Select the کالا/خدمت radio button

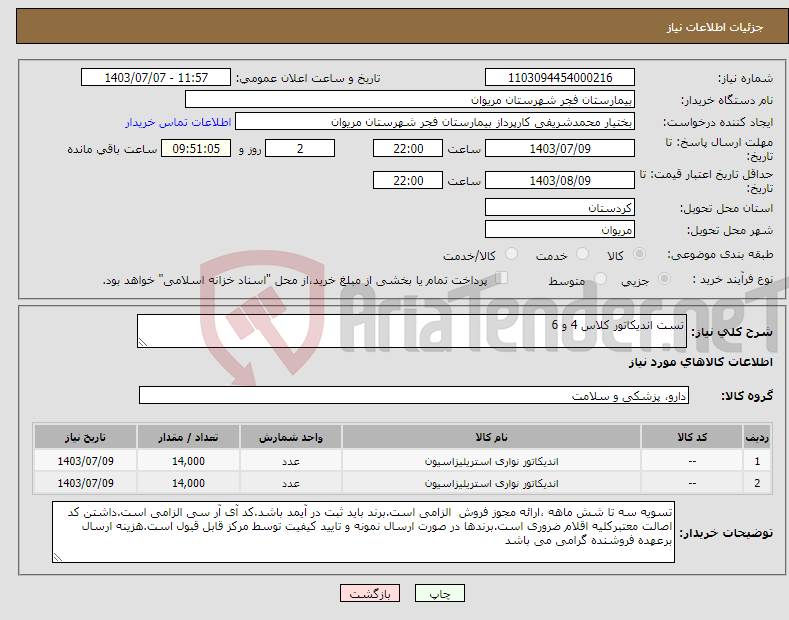coord(511,254)
